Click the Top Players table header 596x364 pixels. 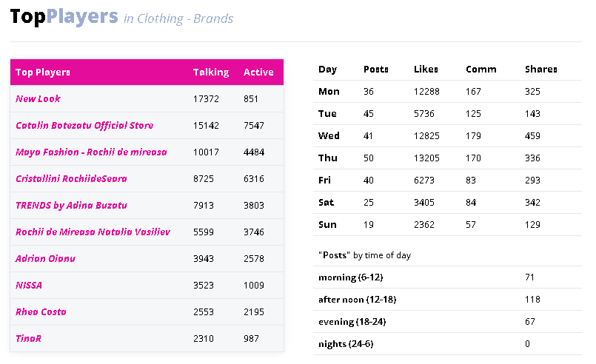click(x=43, y=73)
